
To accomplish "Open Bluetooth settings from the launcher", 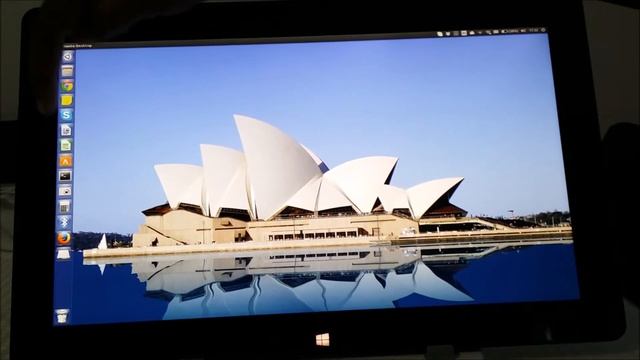I will [64, 222].
